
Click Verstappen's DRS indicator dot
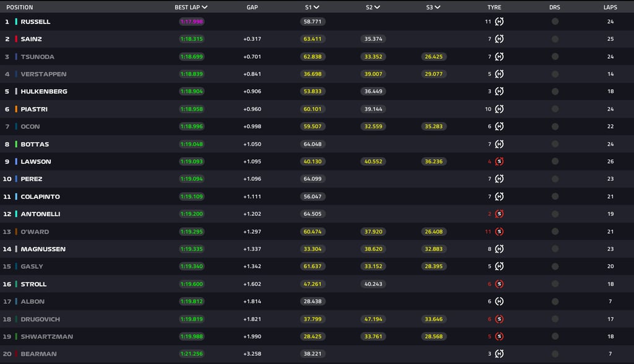point(555,74)
